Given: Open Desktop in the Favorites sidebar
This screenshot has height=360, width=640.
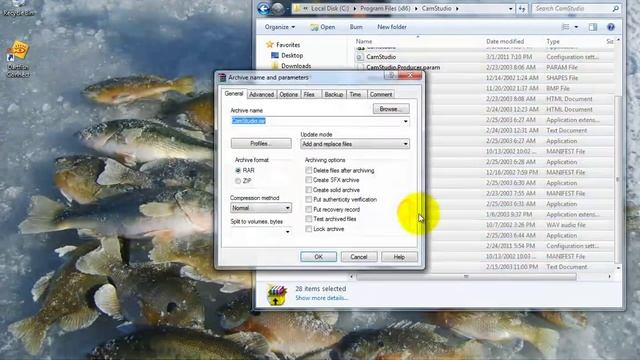Looking at the screenshot, I should tap(291, 55).
